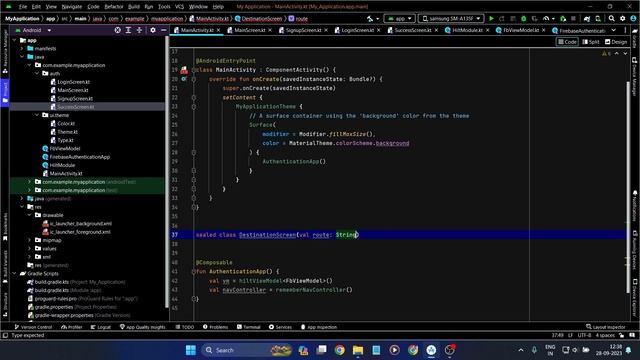Open File Explorer from the taskbar

point(358,350)
